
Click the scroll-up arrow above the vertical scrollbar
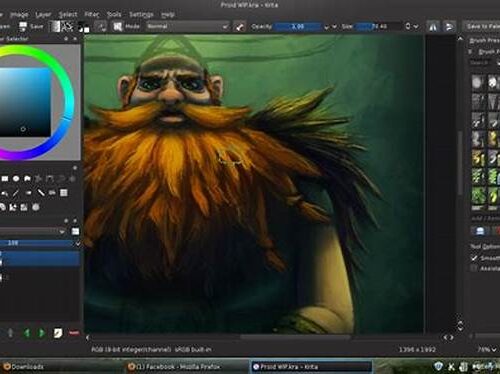click(460, 39)
